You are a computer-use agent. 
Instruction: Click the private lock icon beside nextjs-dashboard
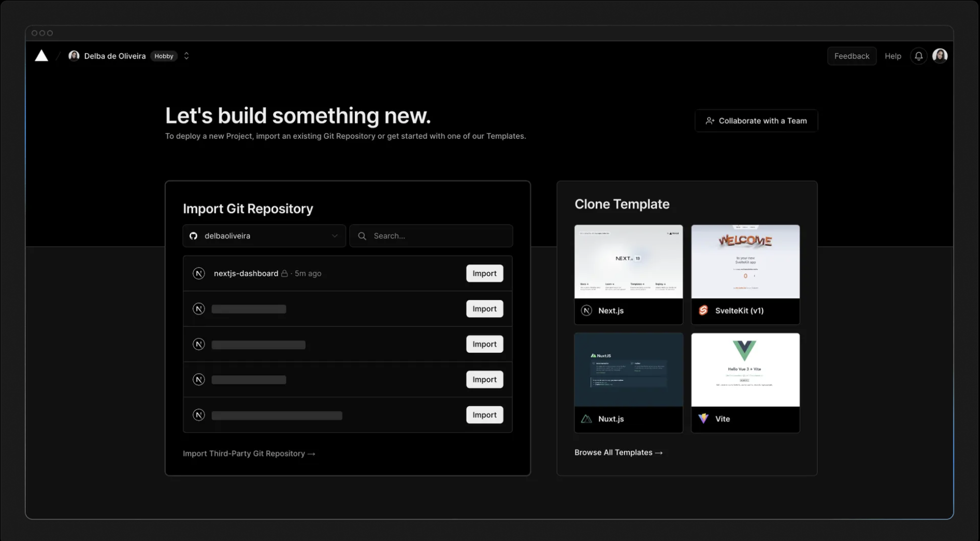[284, 274]
